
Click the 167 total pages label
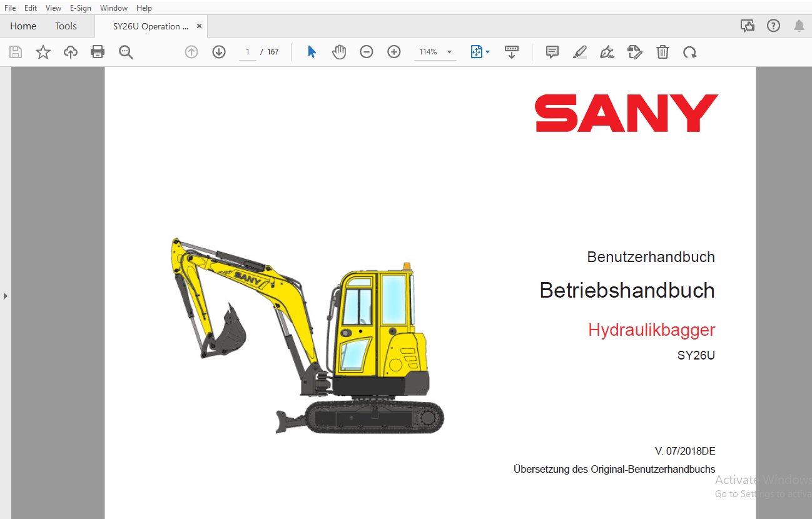coord(273,52)
